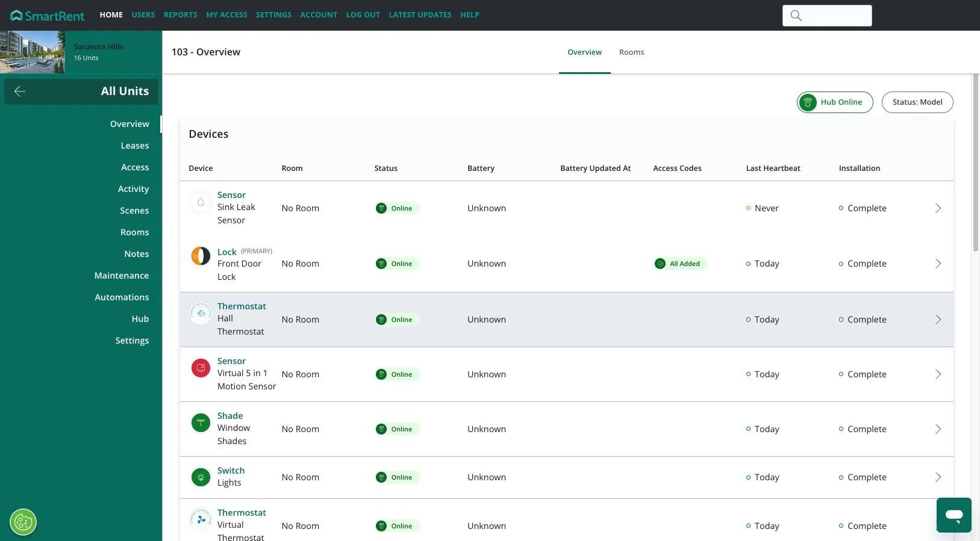The width and height of the screenshot is (980, 541).
Task: Click Online status badge for Window Shades
Action: [397, 429]
